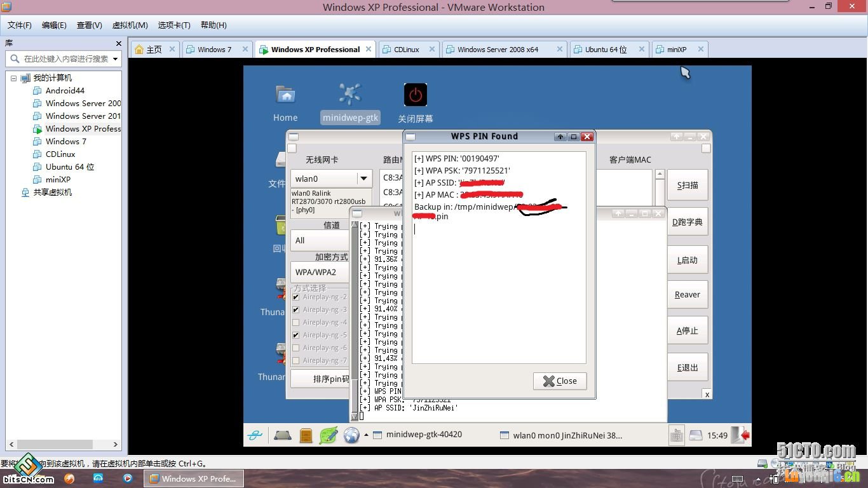Select miniXP in the library tree
The width and height of the screenshot is (868, 488).
tap(58, 180)
